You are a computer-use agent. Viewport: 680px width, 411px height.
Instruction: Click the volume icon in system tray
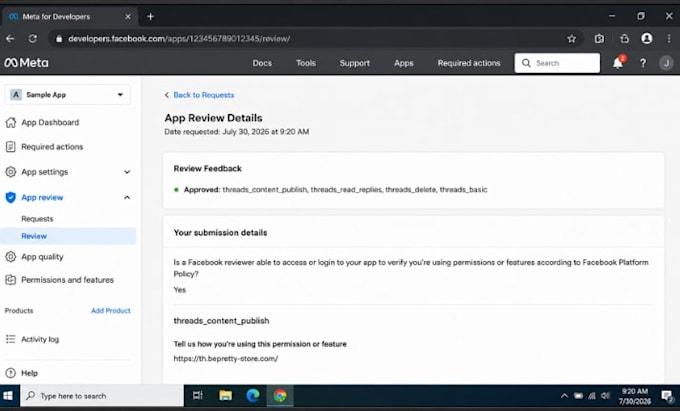[x=605, y=395]
